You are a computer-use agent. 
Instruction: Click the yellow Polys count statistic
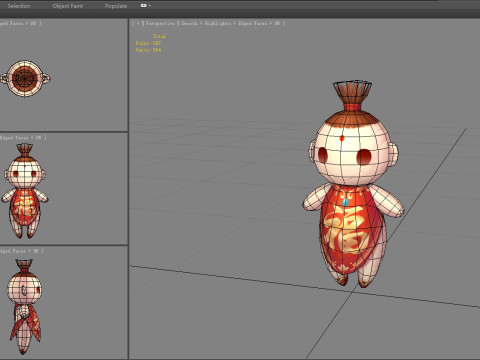click(x=148, y=43)
